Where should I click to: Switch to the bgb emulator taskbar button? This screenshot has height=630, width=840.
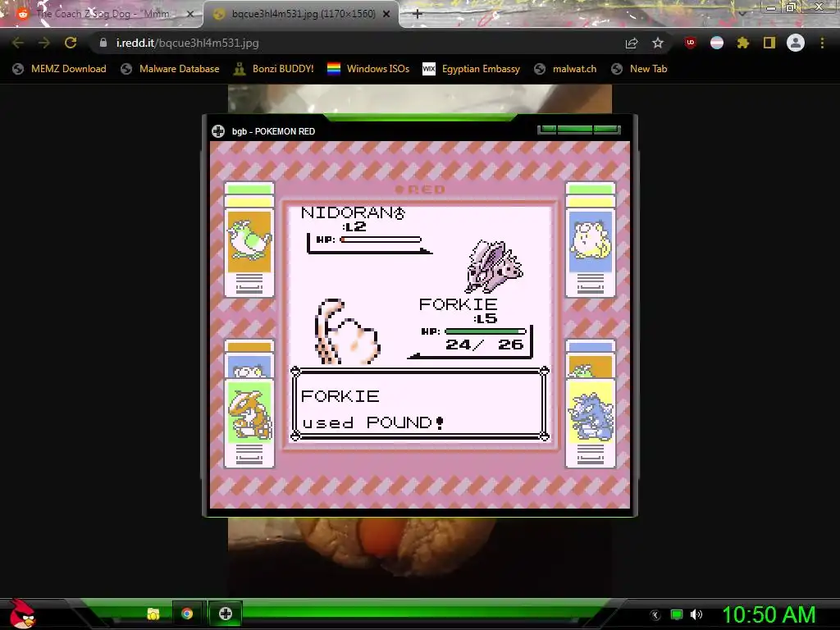[x=225, y=614]
